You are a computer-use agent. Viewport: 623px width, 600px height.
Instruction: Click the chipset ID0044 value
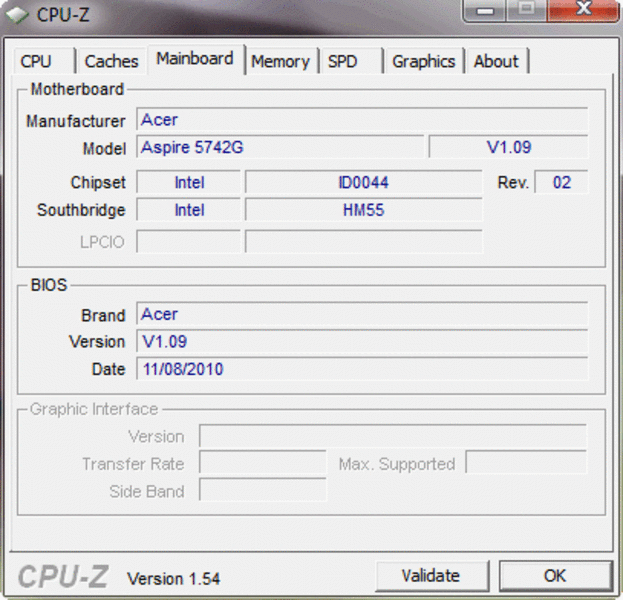[x=364, y=182]
